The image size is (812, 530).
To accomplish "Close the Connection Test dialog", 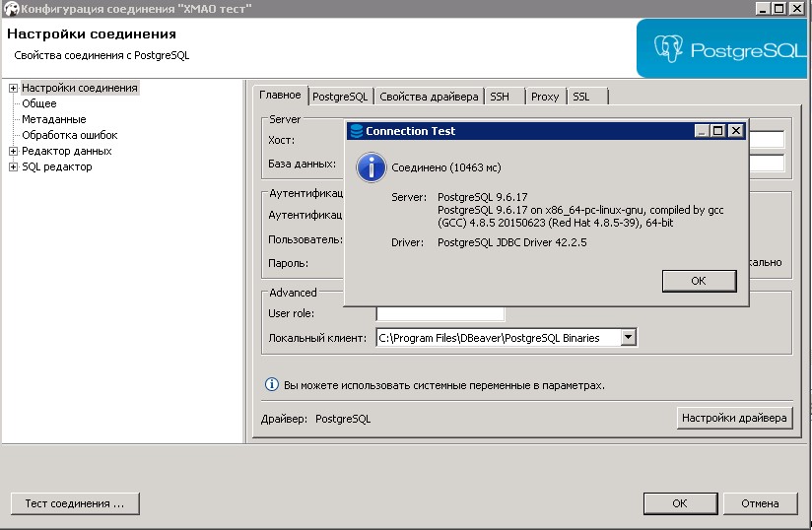I will (x=735, y=130).
